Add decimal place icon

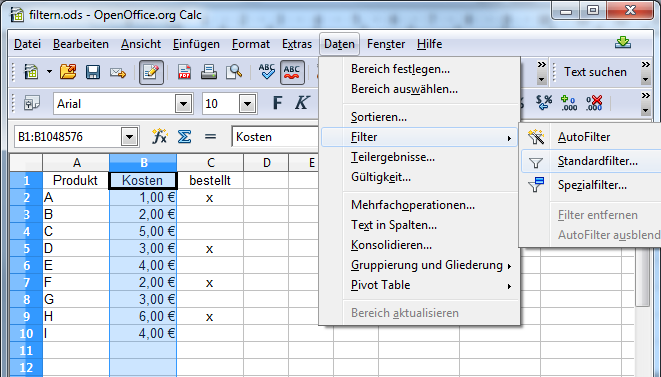(x=569, y=103)
